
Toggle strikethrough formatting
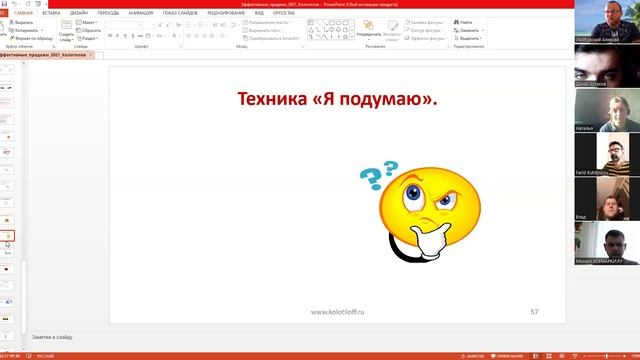tap(140, 36)
